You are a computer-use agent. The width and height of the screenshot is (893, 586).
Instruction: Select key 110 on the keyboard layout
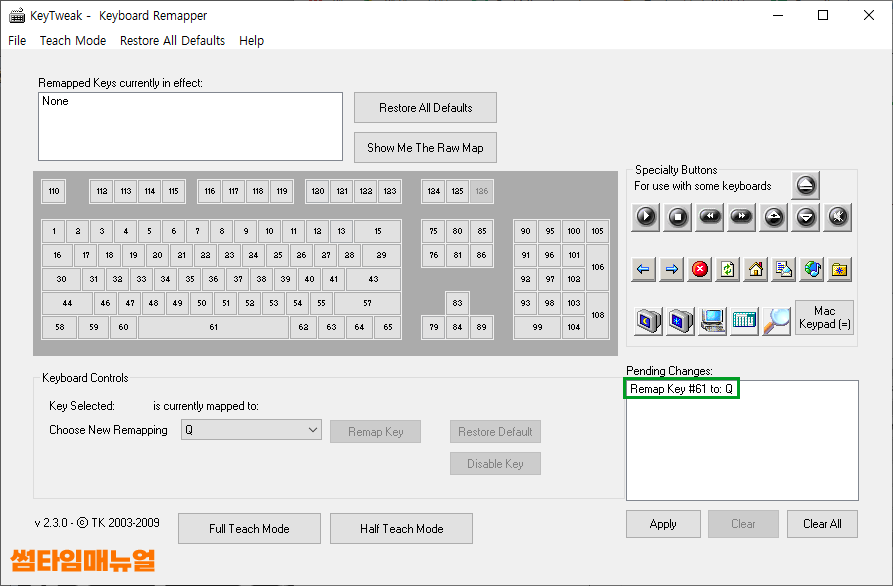tap(54, 191)
